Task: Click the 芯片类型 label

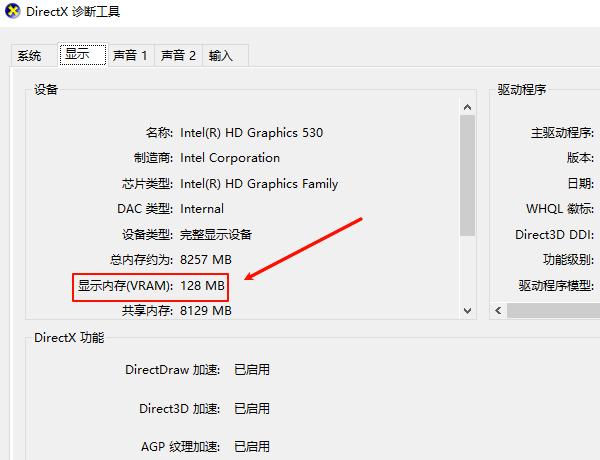Action: tap(147, 184)
